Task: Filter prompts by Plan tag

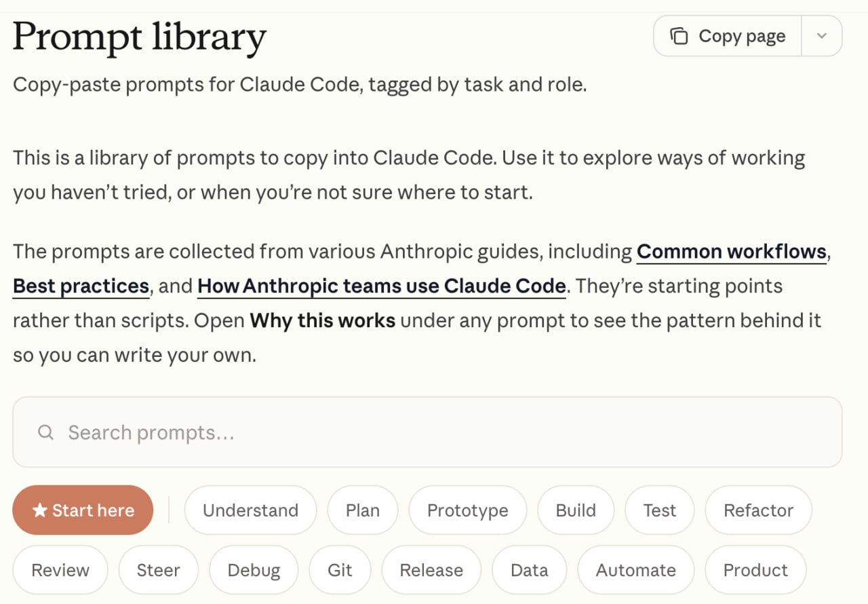Action: click(363, 510)
